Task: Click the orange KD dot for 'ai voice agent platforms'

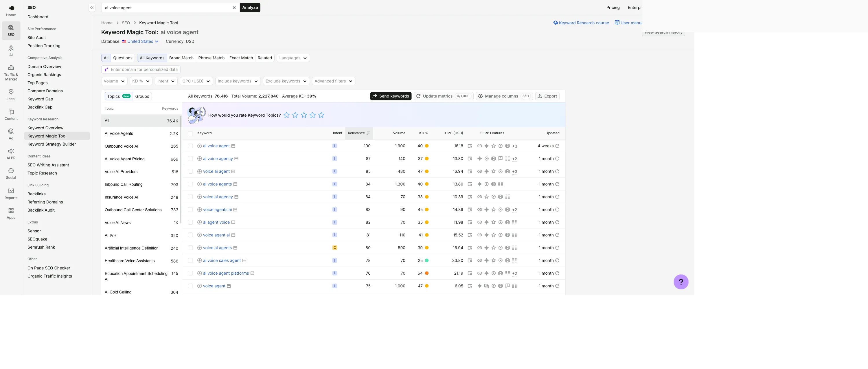Action: click(426, 273)
